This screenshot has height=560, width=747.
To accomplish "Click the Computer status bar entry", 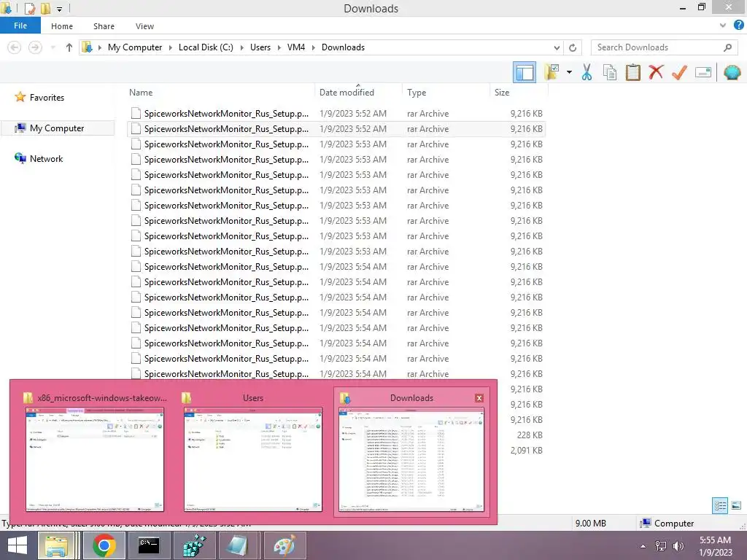I will tap(667, 524).
